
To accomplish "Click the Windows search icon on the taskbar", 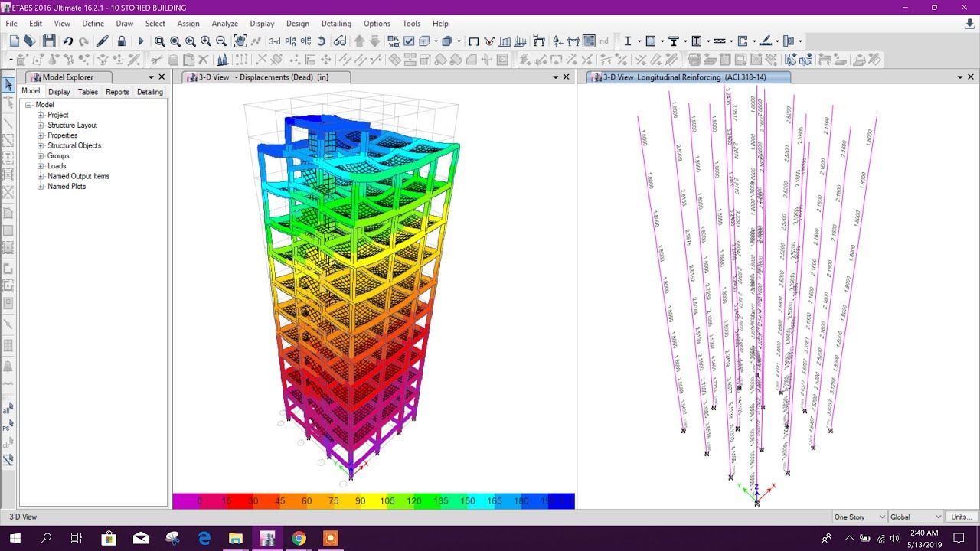I will tap(45, 538).
